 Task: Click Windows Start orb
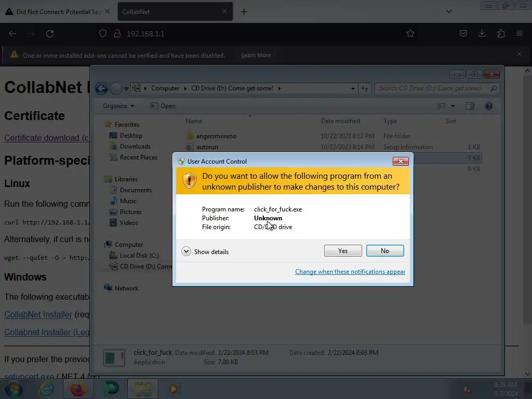coord(14,389)
